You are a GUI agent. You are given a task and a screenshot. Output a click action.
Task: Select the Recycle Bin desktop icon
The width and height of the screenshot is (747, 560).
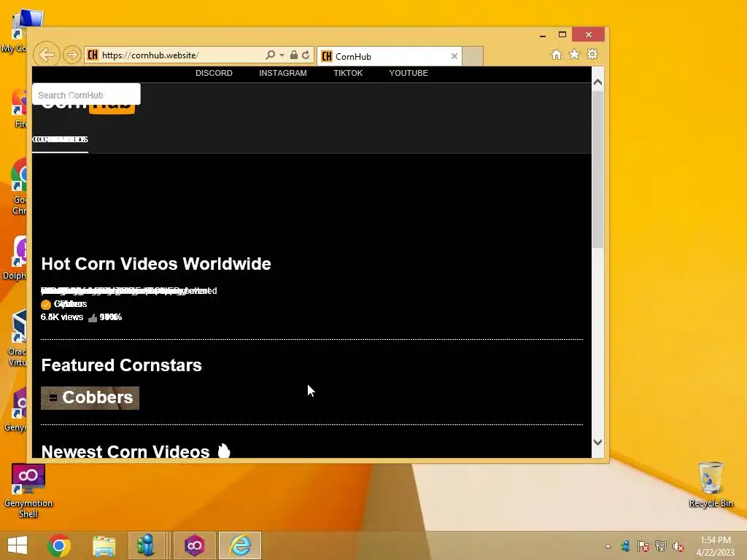pos(711,484)
